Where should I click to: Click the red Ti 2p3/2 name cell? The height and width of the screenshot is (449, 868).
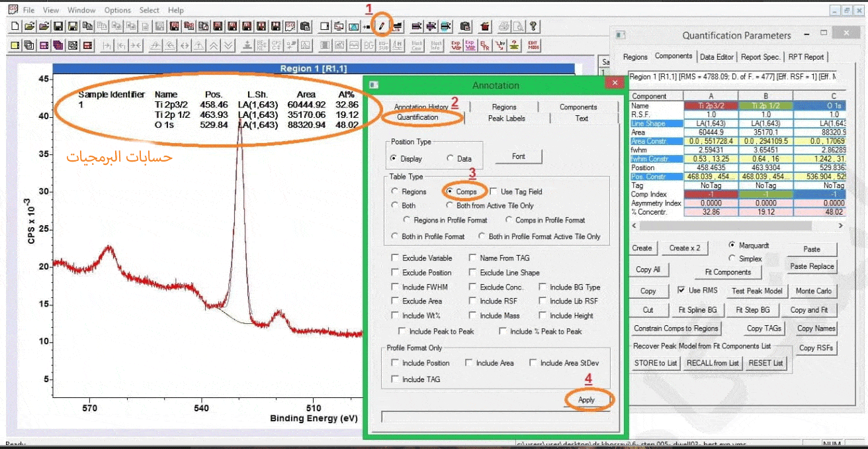tap(711, 106)
